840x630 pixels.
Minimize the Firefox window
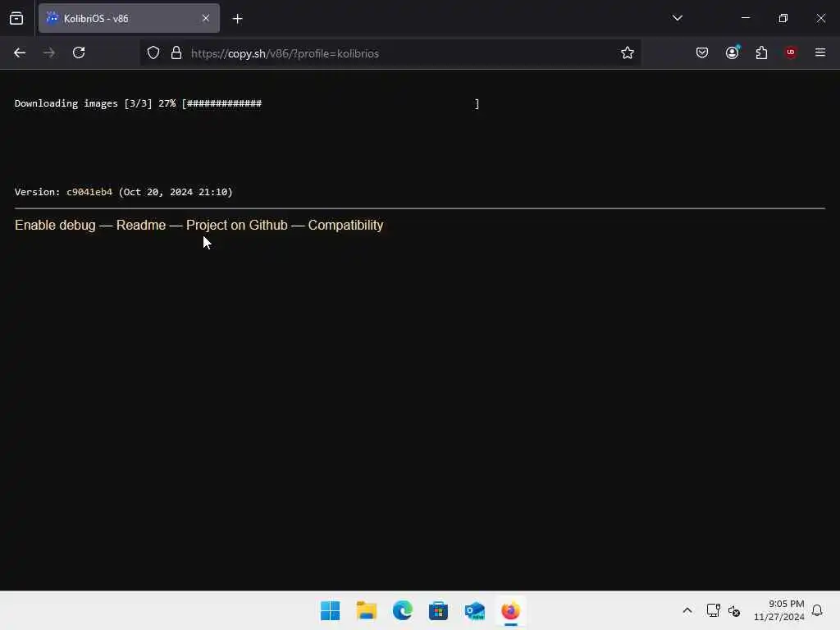click(x=745, y=18)
